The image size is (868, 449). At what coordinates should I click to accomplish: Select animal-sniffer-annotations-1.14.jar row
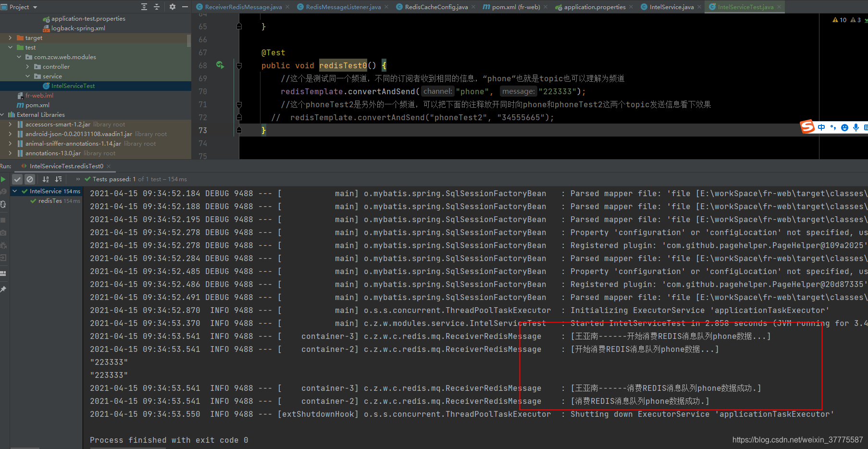coord(96,143)
